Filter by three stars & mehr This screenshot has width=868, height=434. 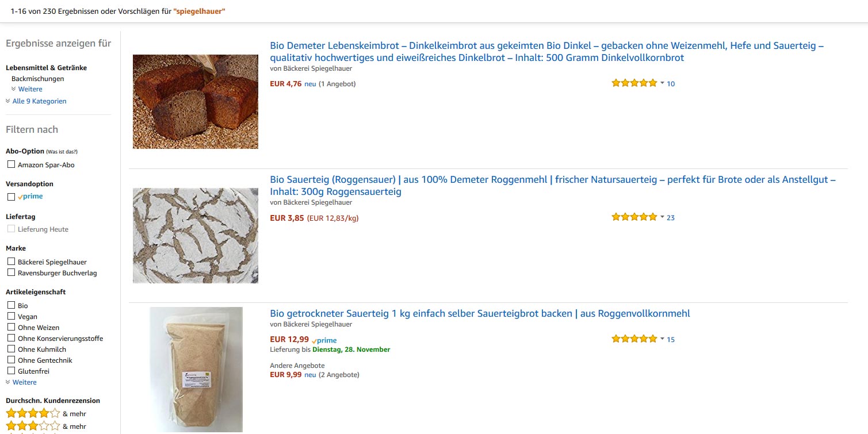33,426
